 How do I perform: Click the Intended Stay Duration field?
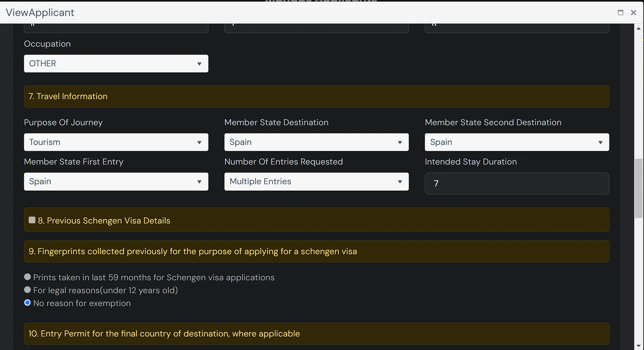pyautogui.click(x=517, y=184)
